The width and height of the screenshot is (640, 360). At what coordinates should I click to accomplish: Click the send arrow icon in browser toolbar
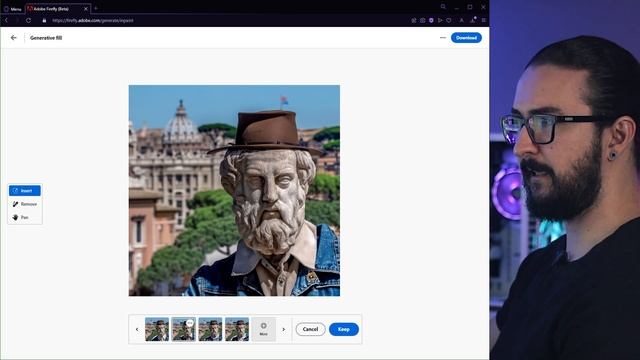[440, 20]
